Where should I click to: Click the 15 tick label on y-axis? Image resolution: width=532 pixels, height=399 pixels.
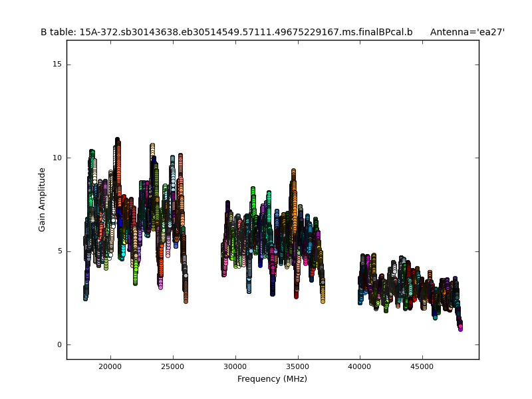pos(57,65)
